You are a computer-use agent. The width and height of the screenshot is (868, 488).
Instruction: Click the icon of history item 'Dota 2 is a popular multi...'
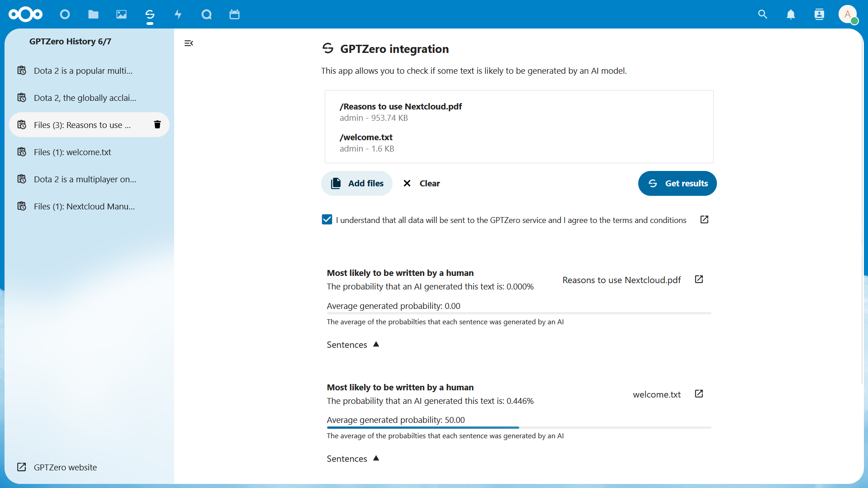point(22,71)
